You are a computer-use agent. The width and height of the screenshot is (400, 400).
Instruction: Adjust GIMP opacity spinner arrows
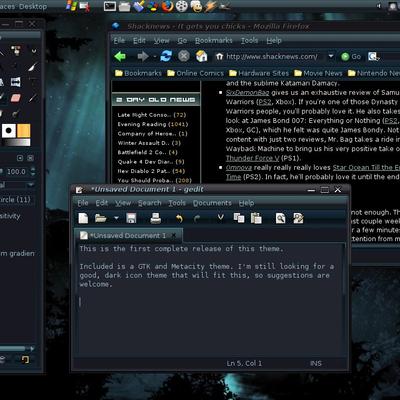[x=33, y=172]
